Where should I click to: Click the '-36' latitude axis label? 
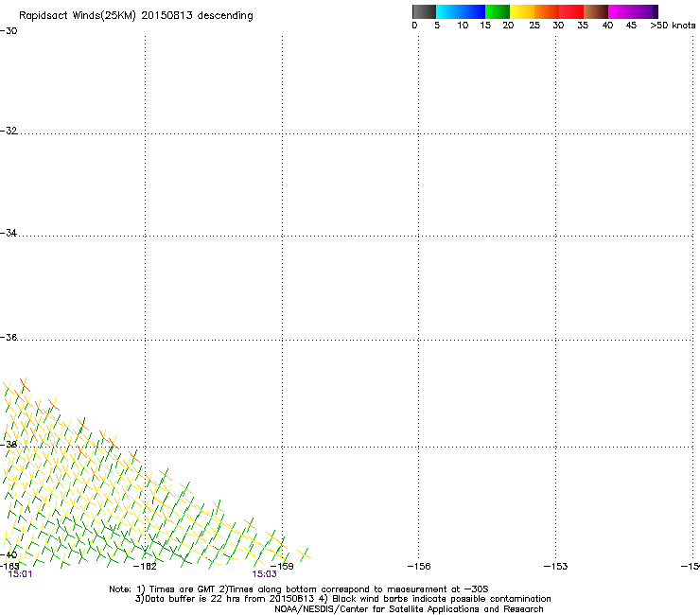(9, 337)
